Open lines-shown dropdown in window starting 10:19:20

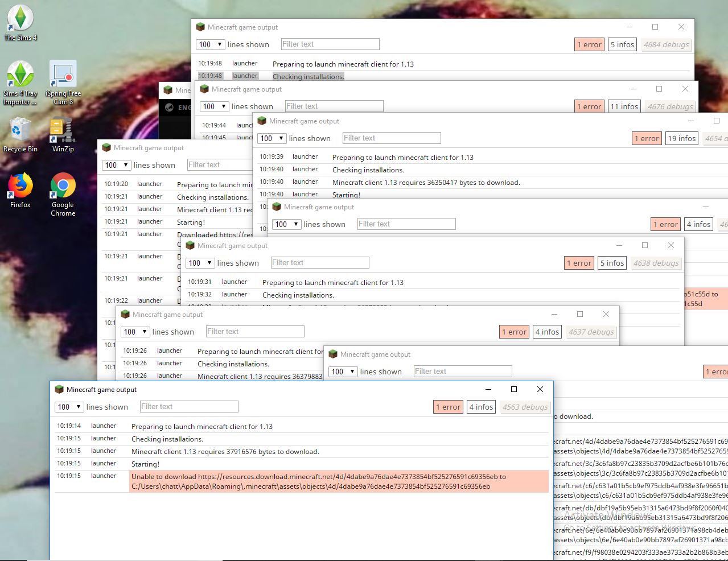click(116, 165)
